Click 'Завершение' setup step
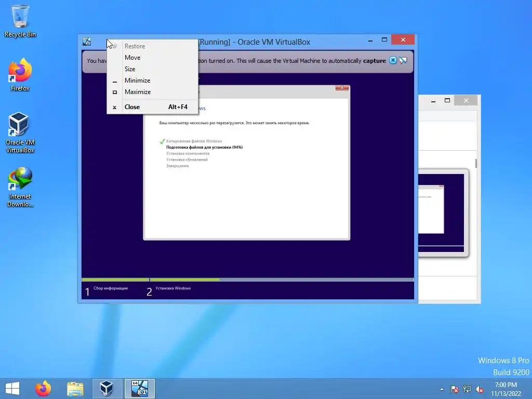Viewport: 532px width, 399px height. pyautogui.click(x=178, y=166)
